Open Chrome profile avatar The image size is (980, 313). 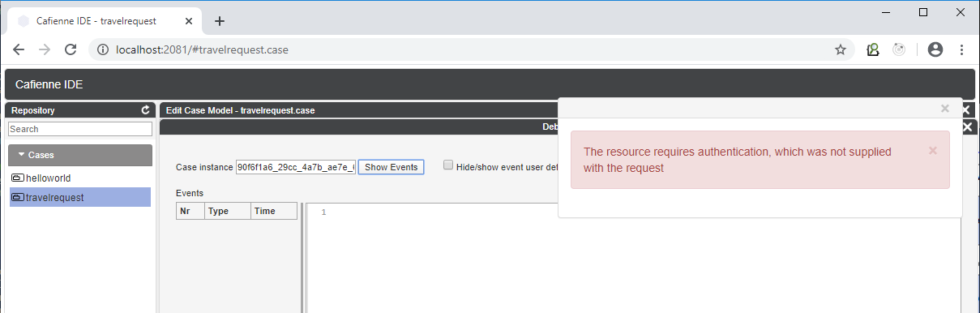[935, 49]
